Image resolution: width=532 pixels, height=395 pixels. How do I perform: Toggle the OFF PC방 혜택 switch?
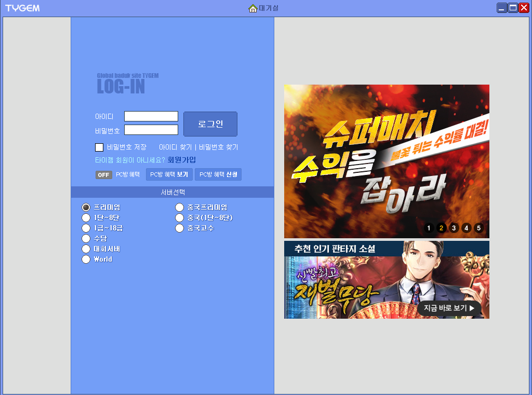click(x=103, y=175)
